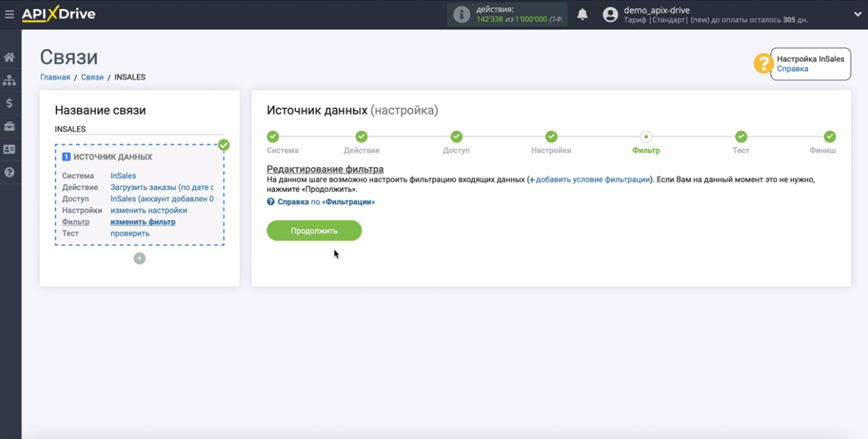Screen dimensions: 868x439
Task: Open the Справка link in the help bubble
Action: (793, 69)
